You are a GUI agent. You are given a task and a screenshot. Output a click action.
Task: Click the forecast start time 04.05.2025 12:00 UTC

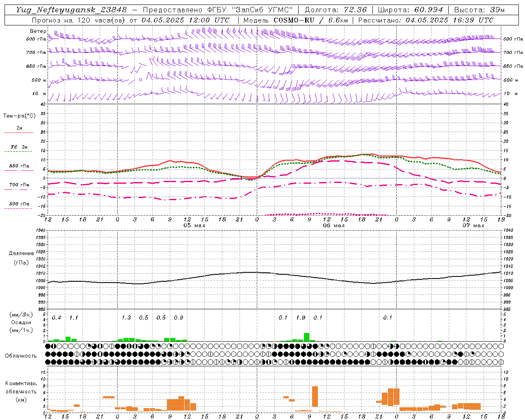185,20
